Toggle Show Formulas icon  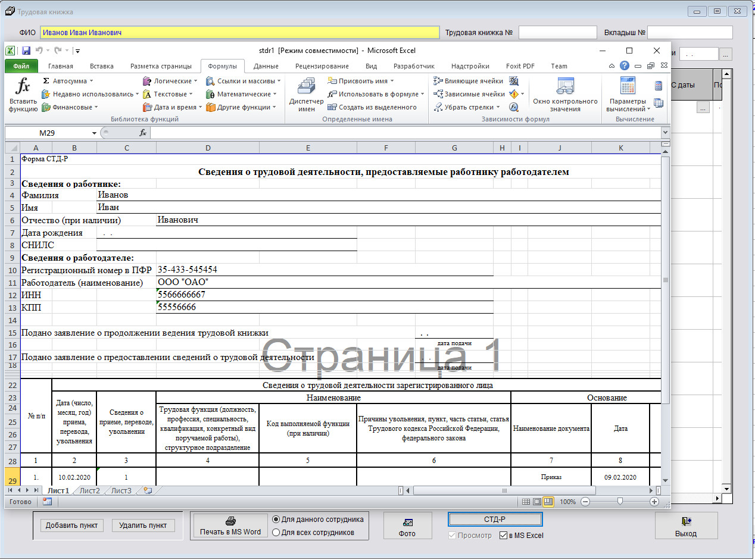[x=514, y=81]
